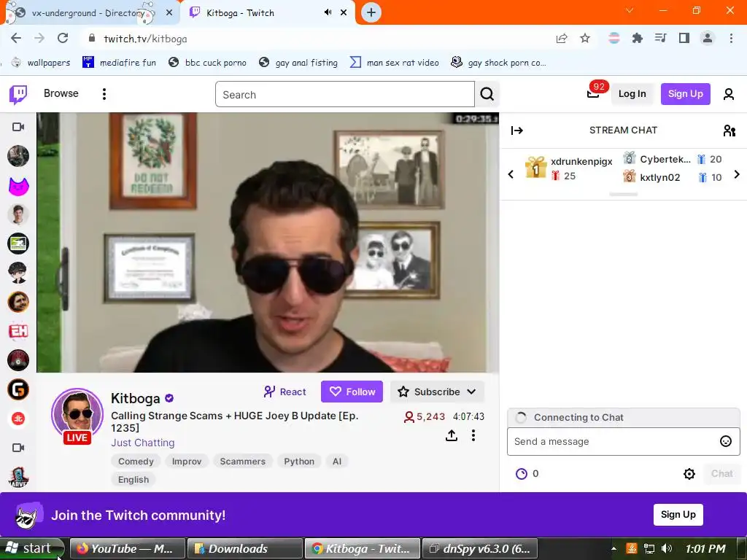Click the address bar URL

[x=145, y=39]
